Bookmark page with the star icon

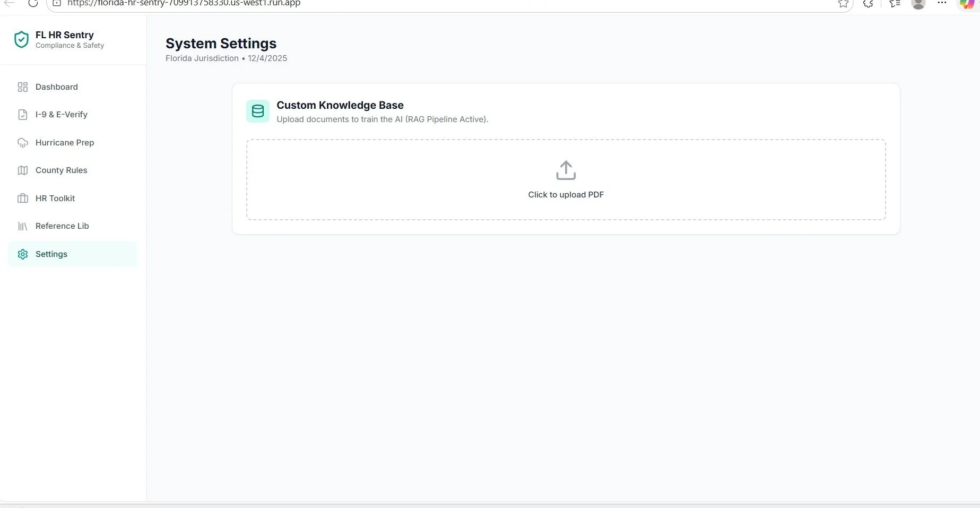(843, 3)
